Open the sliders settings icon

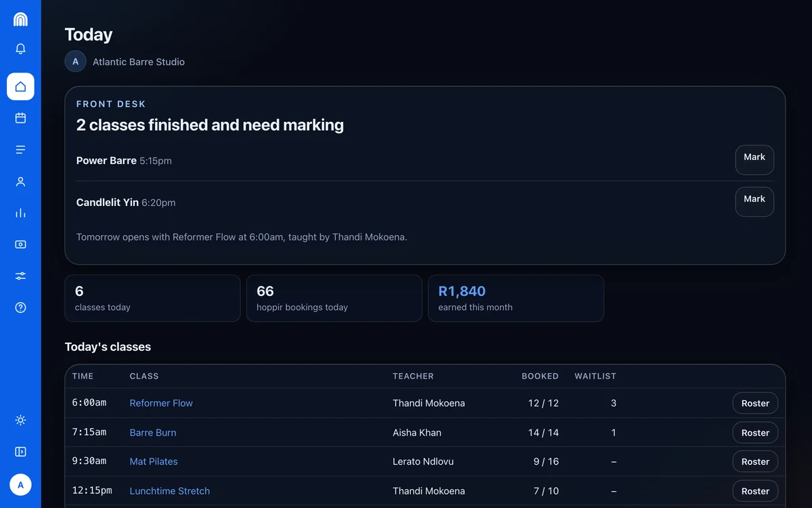tap(20, 276)
